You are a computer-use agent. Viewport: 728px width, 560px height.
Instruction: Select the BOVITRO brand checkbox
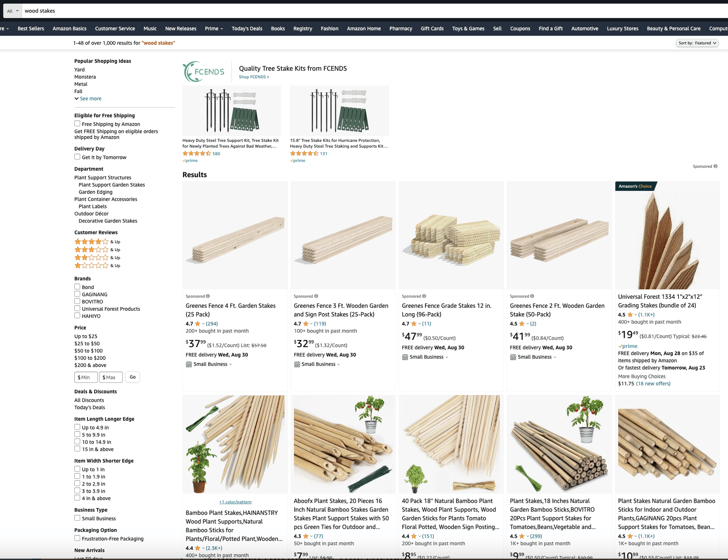click(x=77, y=301)
